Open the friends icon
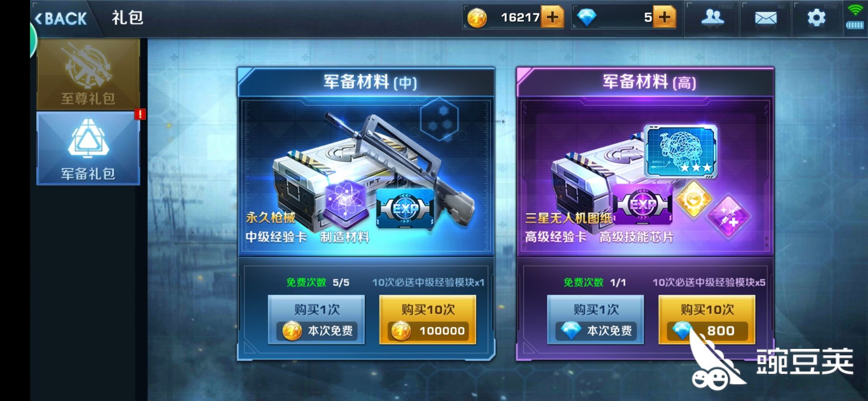The height and width of the screenshot is (401, 868). point(712,18)
